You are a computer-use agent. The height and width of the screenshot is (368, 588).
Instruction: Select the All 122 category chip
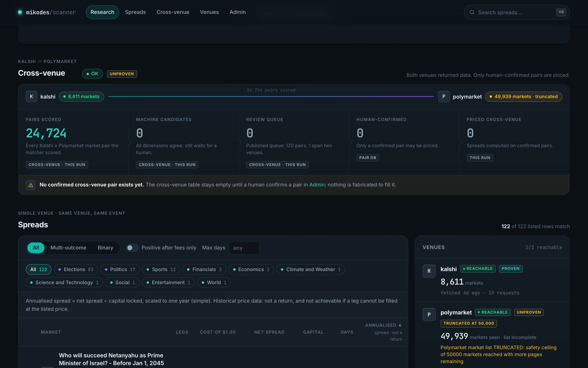click(x=38, y=269)
